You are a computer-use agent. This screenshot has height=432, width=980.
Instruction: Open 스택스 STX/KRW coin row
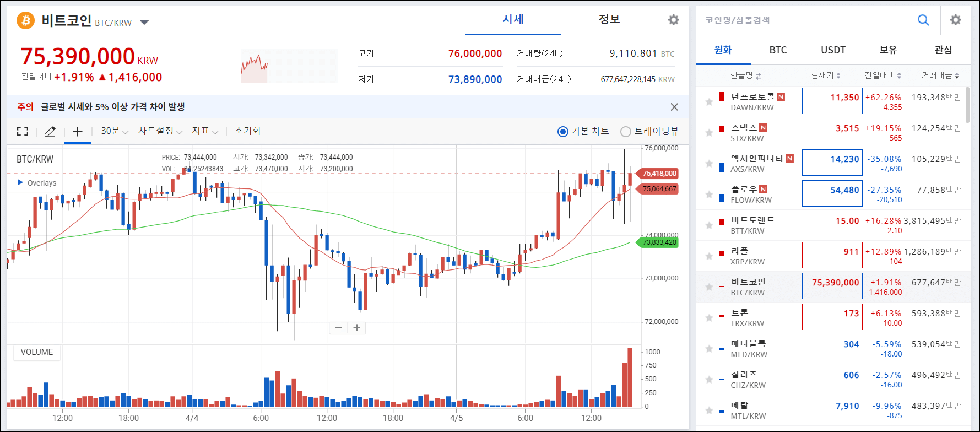click(x=831, y=133)
